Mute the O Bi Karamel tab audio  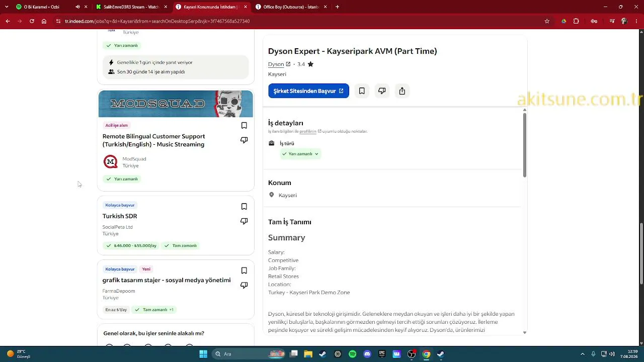tap(77, 7)
